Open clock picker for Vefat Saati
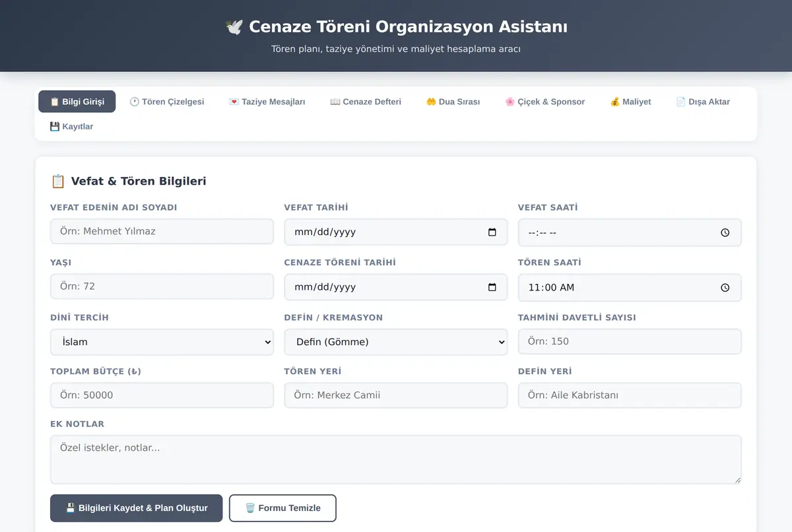The height and width of the screenshot is (532, 792). point(725,232)
